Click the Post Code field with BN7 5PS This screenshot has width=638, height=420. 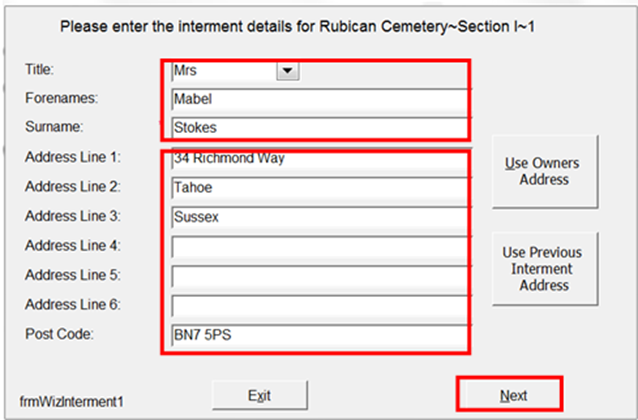(x=315, y=335)
